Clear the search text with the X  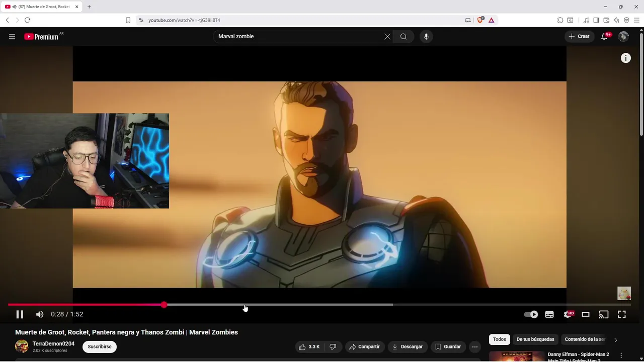387,36
